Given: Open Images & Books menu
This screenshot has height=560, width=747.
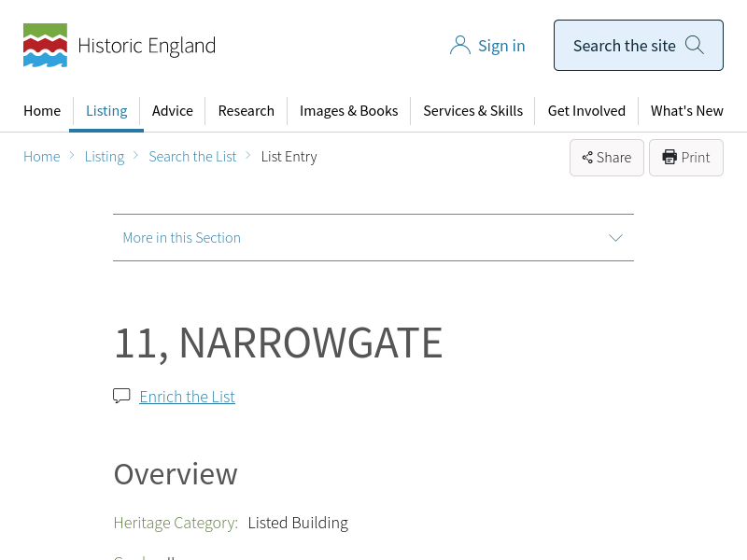Looking at the screenshot, I should click(348, 111).
